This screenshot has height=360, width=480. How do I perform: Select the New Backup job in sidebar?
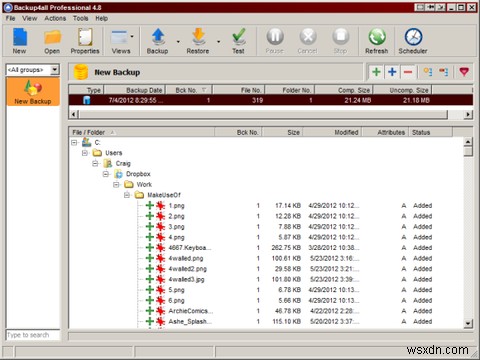(33, 92)
